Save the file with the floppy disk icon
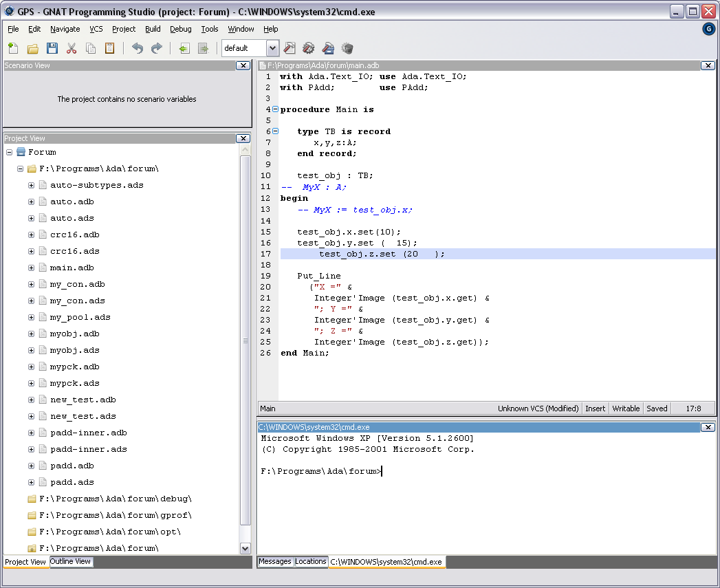The width and height of the screenshot is (720, 588). 52,48
